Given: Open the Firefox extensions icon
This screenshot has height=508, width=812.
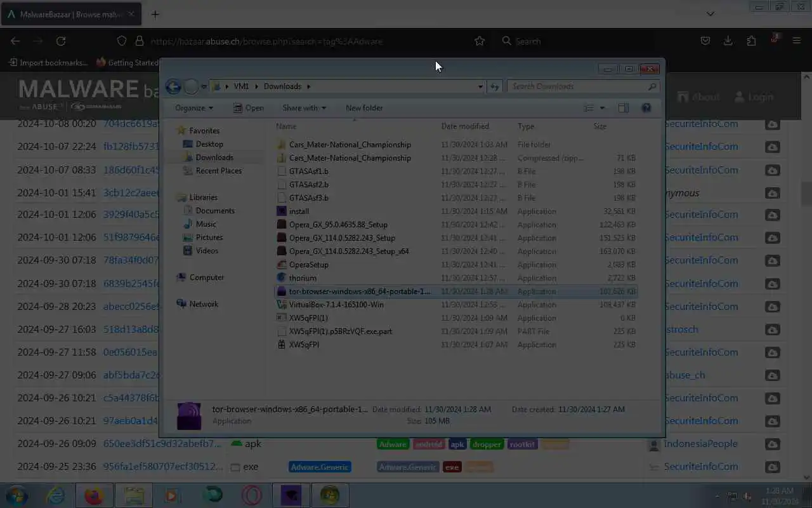Looking at the screenshot, I should 751,41.
